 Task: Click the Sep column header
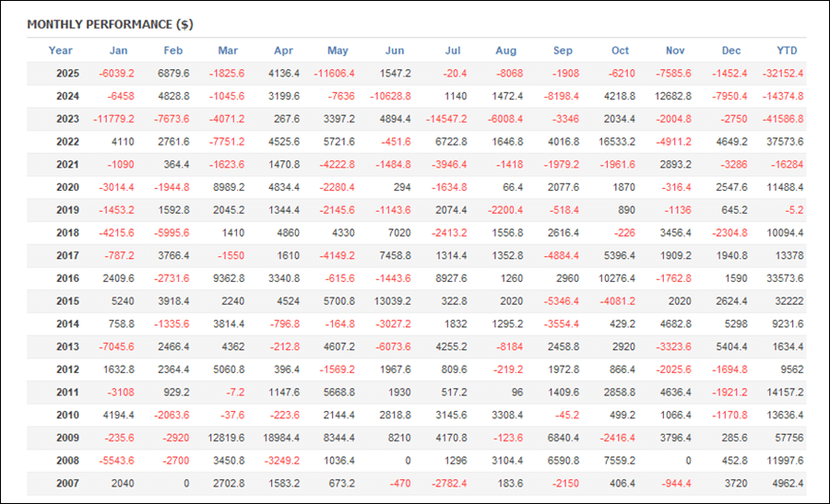point(563,51)
